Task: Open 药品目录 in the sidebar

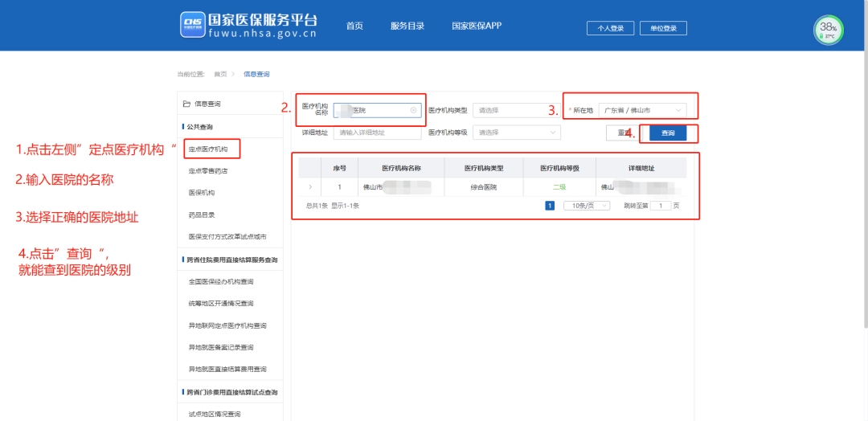Action: (x=202, y=215)
